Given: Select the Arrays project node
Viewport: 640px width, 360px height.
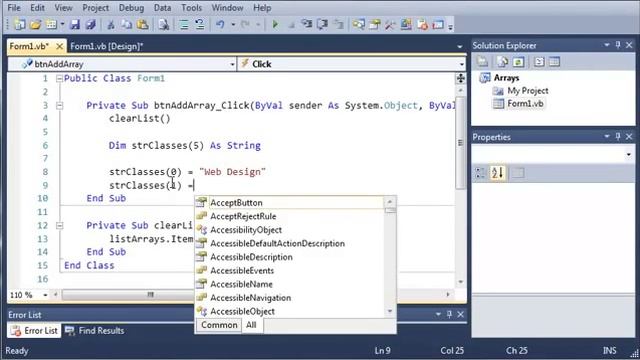Looking at the screenshot, I should pos(506,78).
